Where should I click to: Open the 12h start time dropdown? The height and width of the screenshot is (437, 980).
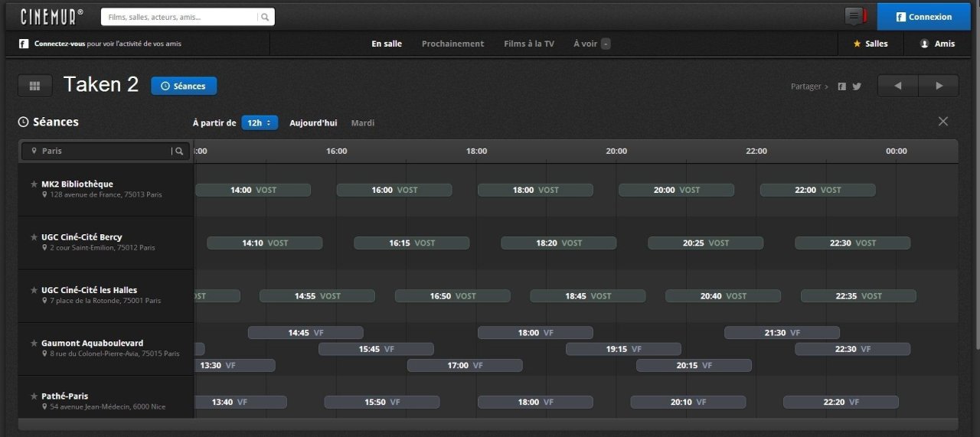260,122
